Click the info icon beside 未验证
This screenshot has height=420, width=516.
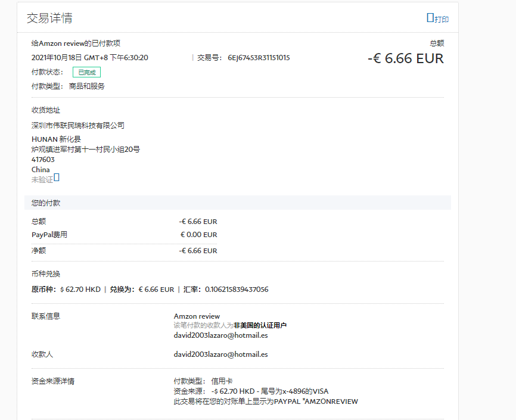57,178
